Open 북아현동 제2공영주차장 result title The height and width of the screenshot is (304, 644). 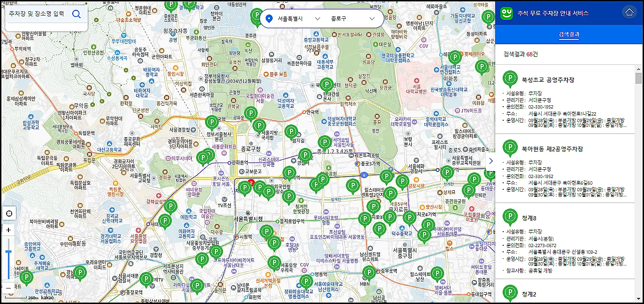click(x=552, y=149)
